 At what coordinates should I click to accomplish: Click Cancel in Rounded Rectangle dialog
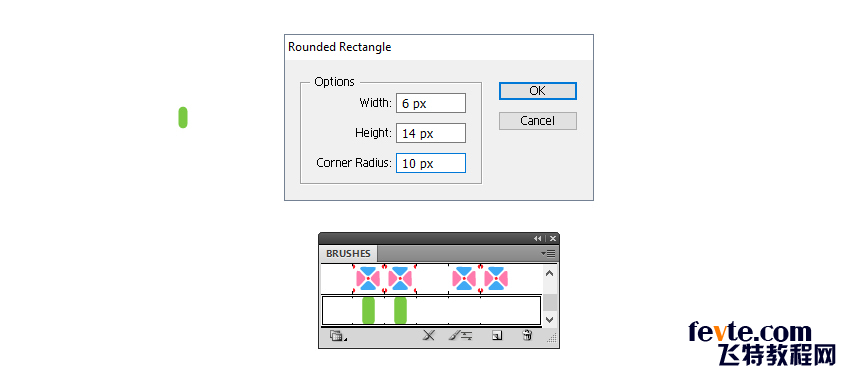[x=537, y=121]
